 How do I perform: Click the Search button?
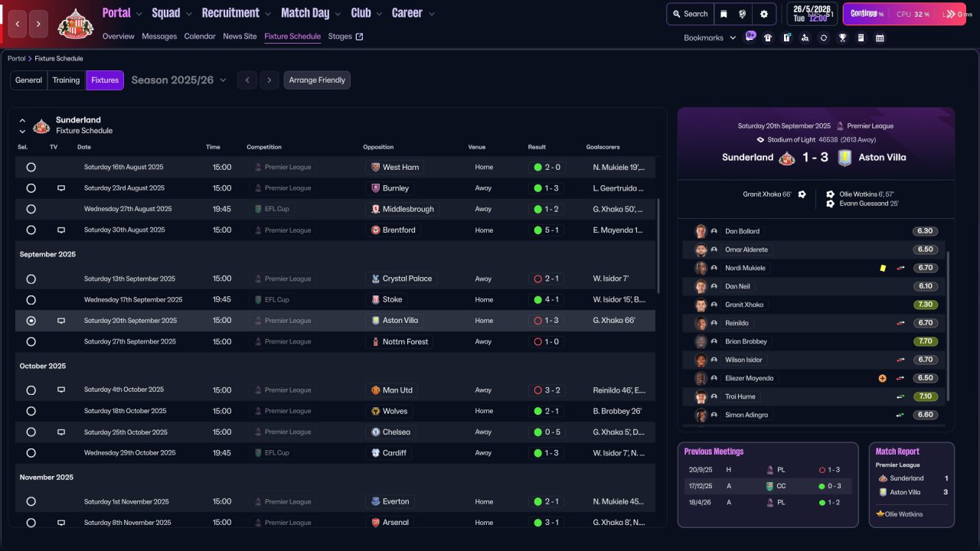click(689, 14)
